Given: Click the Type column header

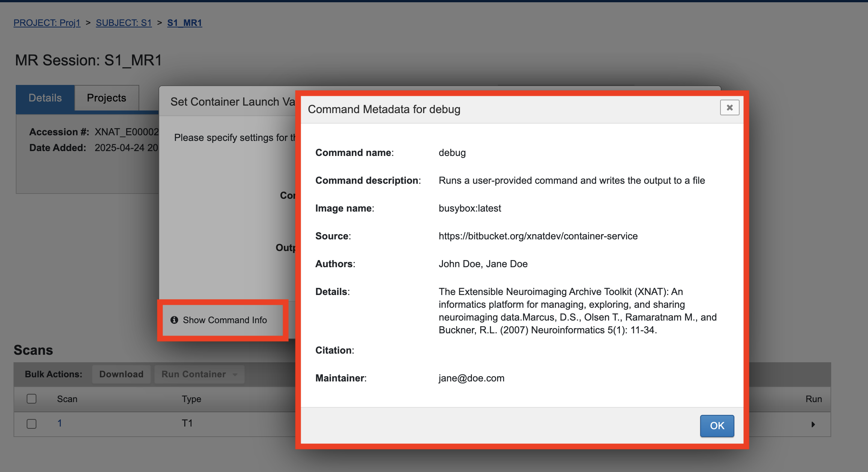Looking at the screenshot, I should coord(191,399).
